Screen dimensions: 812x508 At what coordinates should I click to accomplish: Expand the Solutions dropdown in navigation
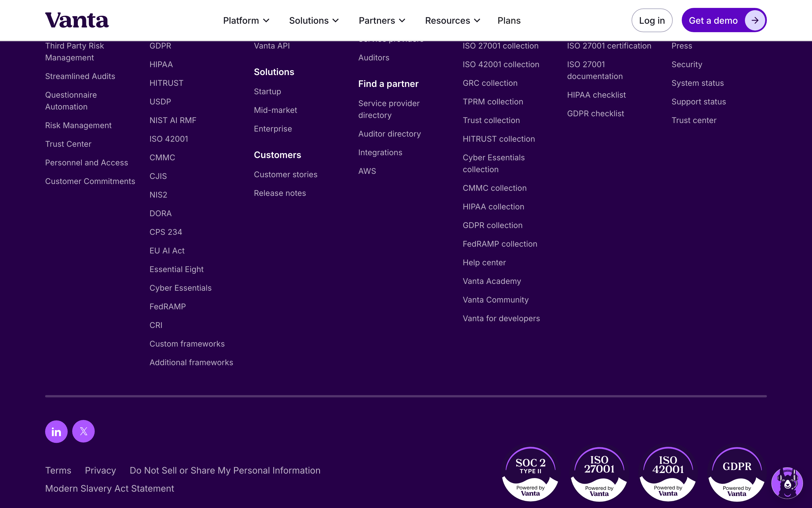point(314,21)
